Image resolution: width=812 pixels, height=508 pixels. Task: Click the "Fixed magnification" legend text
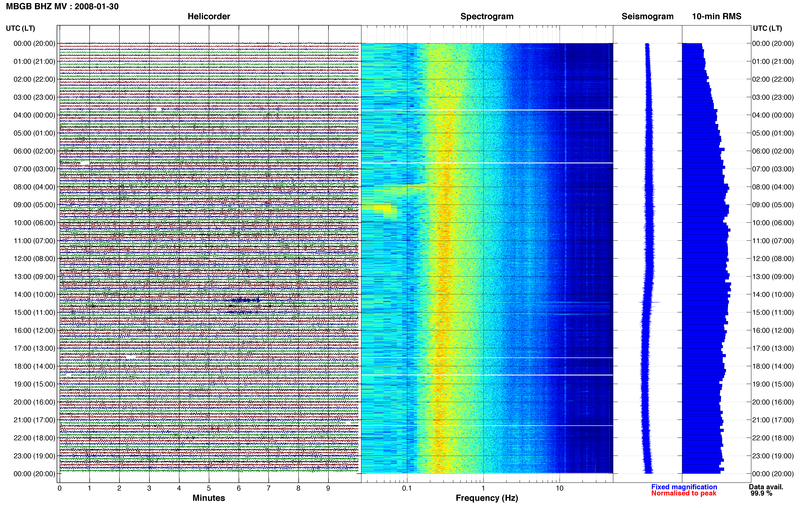[684, 487]
